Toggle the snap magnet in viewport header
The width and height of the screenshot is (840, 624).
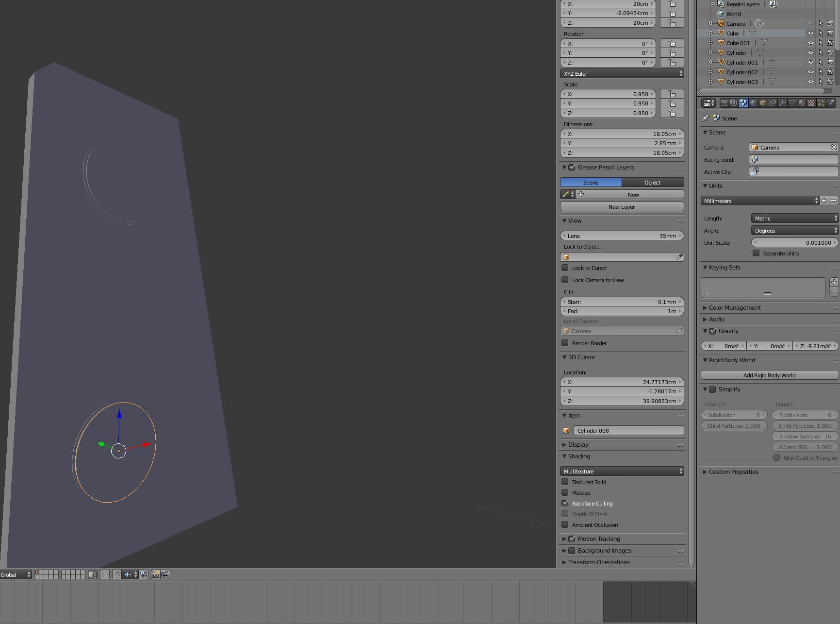click(x=117, y=574)
